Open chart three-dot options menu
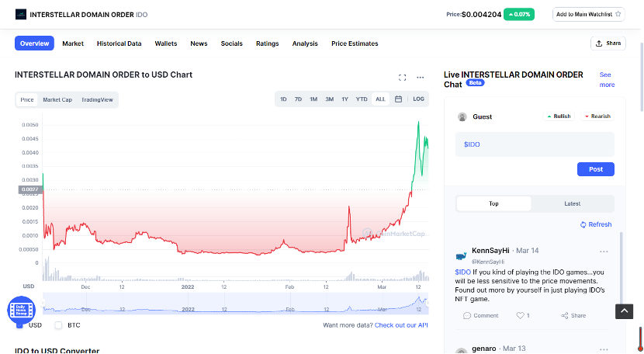The image size is (644, 354). [421, 78]
